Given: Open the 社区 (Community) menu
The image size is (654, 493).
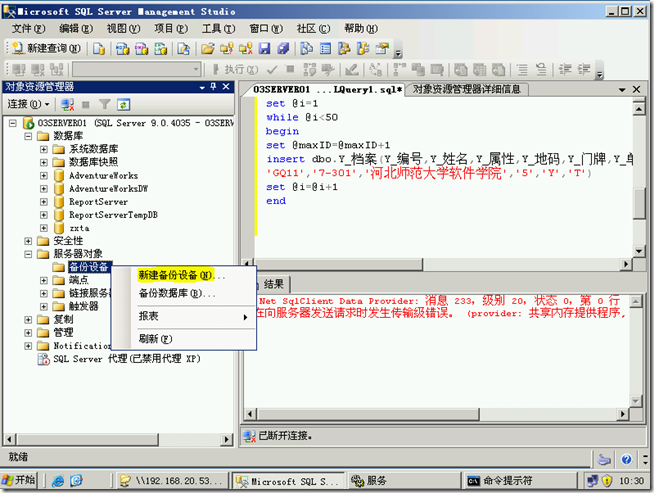Looking at the screenshot, I should (x=313, y=29).
